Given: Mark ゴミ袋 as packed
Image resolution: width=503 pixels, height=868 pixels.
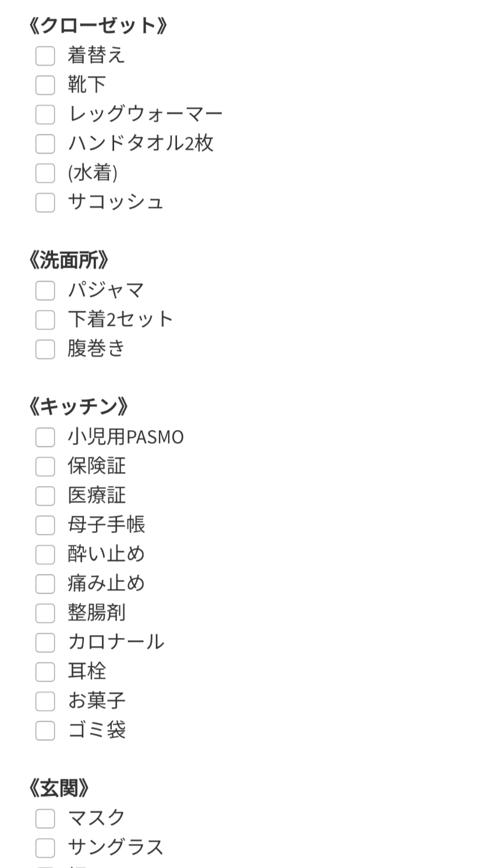Looking at the screenshot, I should (x=45, y=730).
